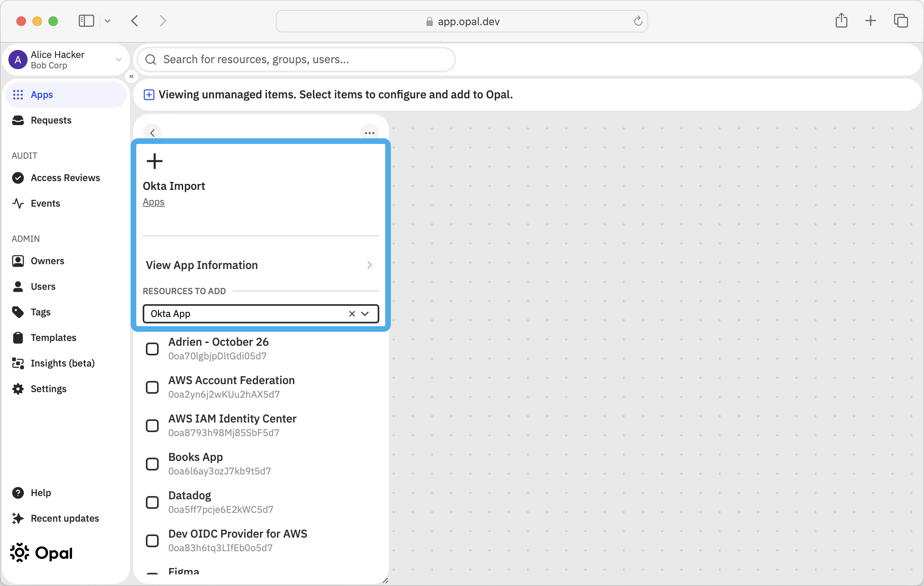Click the Access Reviews checkmark icon
Viewport: 924px width, 586px height.
(18, 178)
